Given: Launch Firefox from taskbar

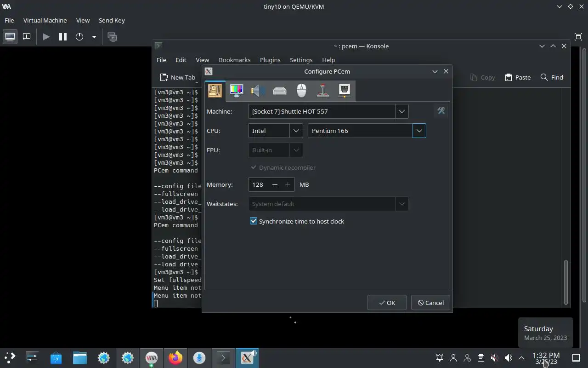Looking at the screenshot, I should tap(175, 357).
